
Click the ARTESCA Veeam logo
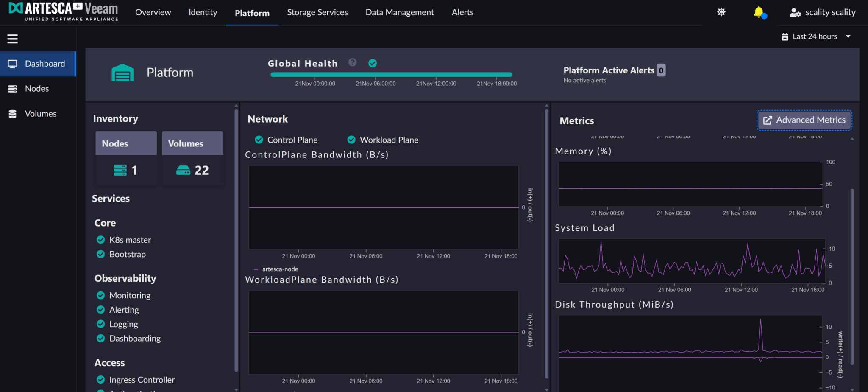pyautogui.click(x=64, y=11)
